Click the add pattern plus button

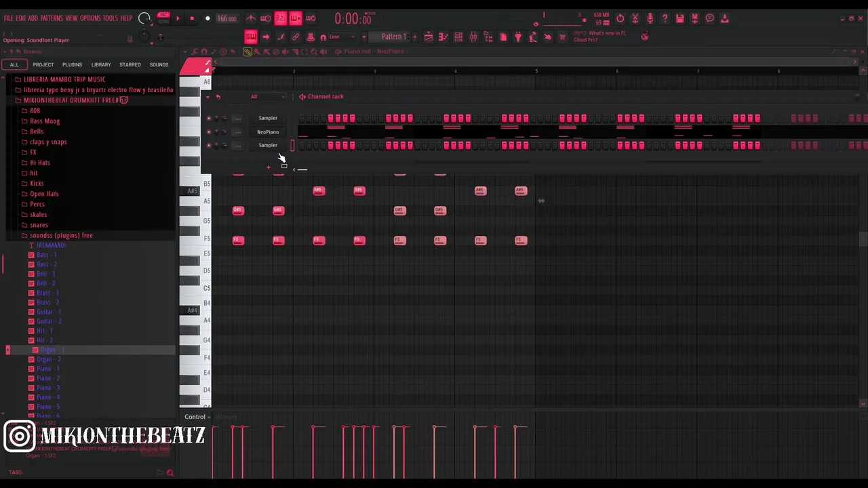(415, 37)
